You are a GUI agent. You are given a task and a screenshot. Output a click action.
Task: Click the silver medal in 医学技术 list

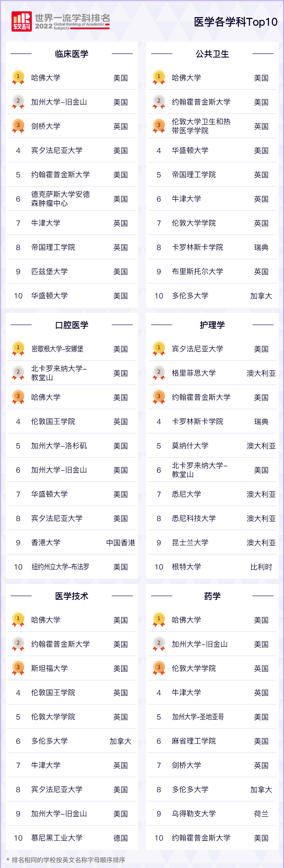18,643
